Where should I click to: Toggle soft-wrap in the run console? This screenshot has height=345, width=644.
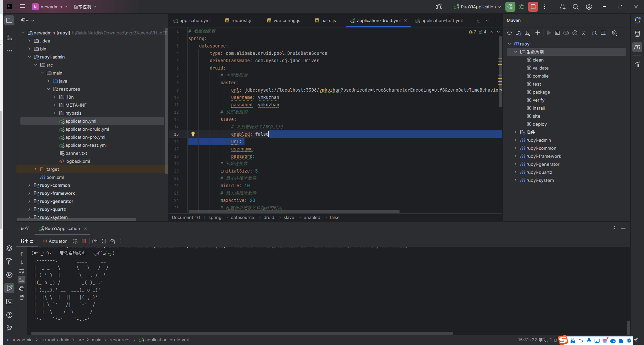coord(22,271)
